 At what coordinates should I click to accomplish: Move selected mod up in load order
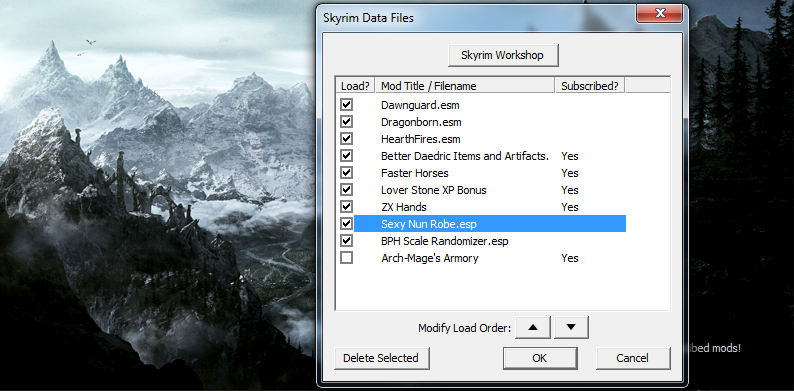click(x=532, y=327)
